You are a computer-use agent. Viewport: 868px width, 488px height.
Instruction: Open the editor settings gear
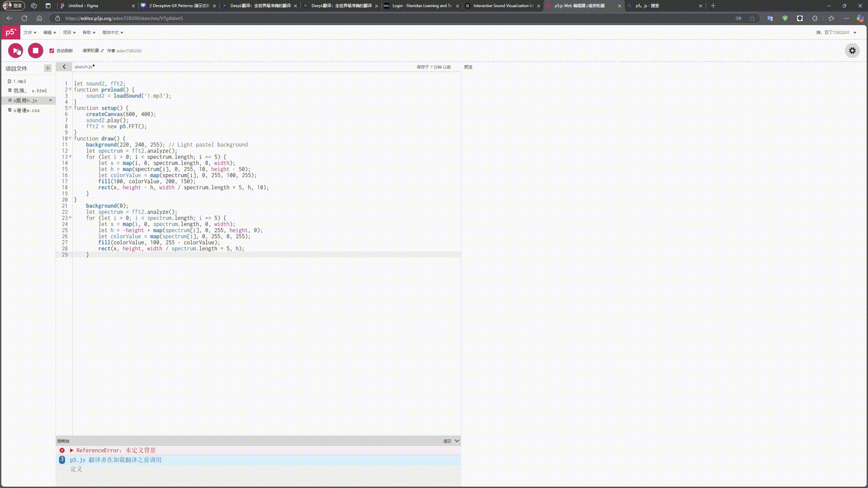click(x=852, y=51)
